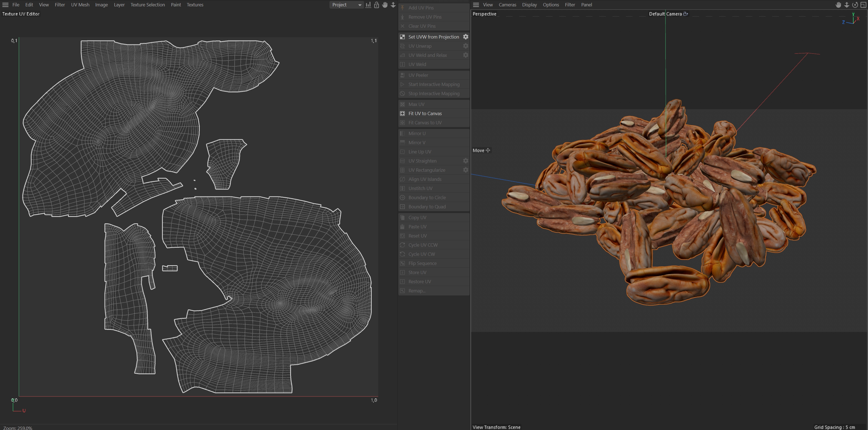Open the viewport hamburger menu
The height and width of the screenshot is (430, 868).
(x=476, y=5)
